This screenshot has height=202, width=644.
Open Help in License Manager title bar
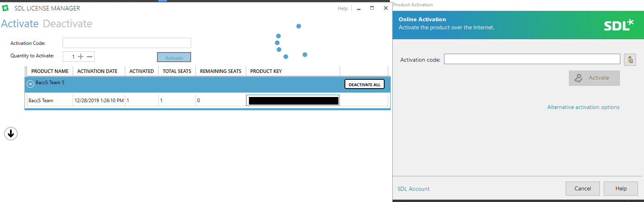click(342, 8)
